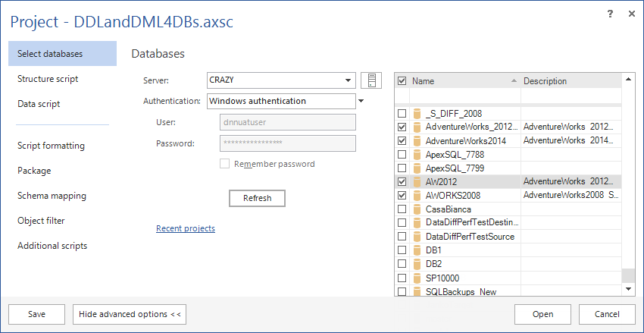Click the CasaBianca database icon
Image resolution: width=644 pixels, height=333 pixels.
pyautogui.click(x=416, y=209)
